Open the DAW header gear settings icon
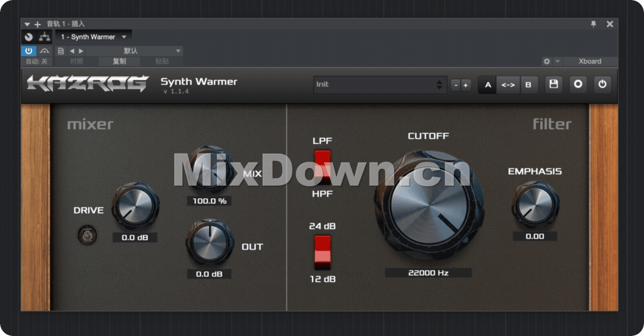 click(x=547, y=61)
